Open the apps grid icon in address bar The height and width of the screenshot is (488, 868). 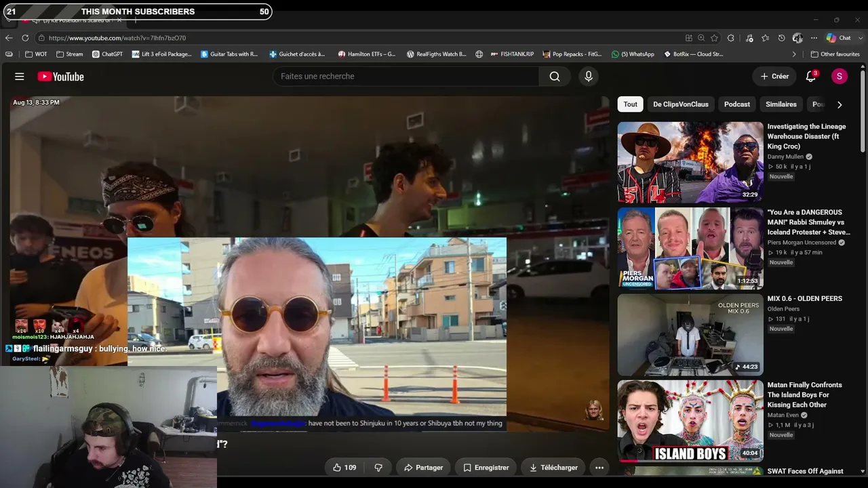(689, 38)
